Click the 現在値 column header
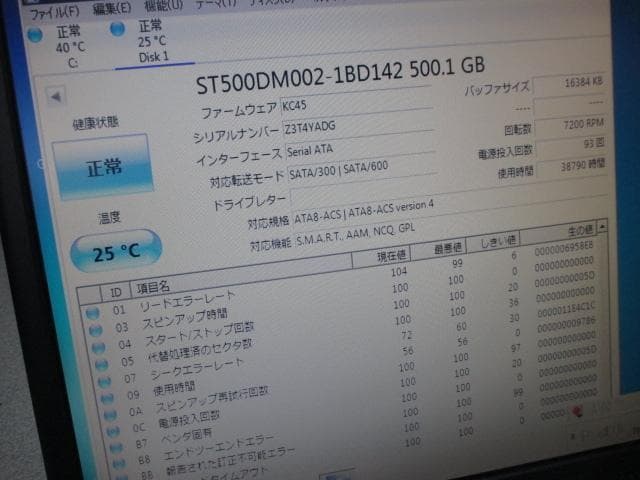The width and height of the screenshot is (640, 480). tap(382, 256)
